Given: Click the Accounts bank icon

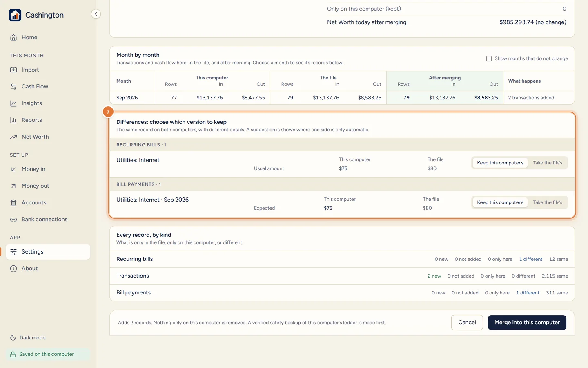Looking at the screenshot, I should (x=13, y=203).
